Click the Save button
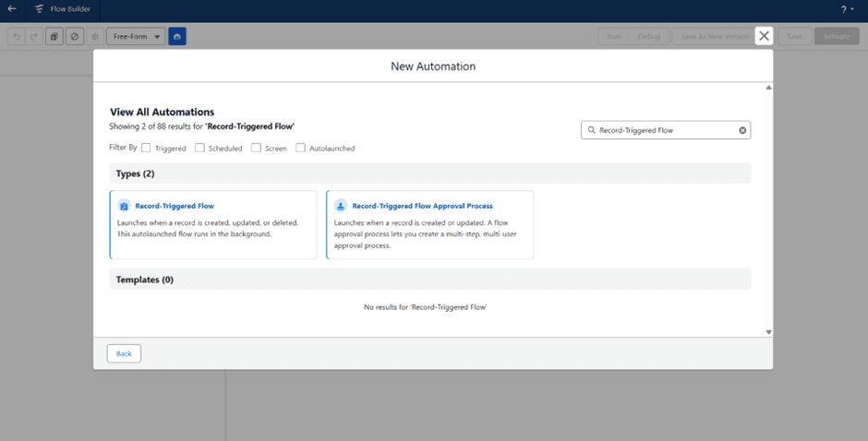Screen dimensions: 868x441 pos(794,37)
